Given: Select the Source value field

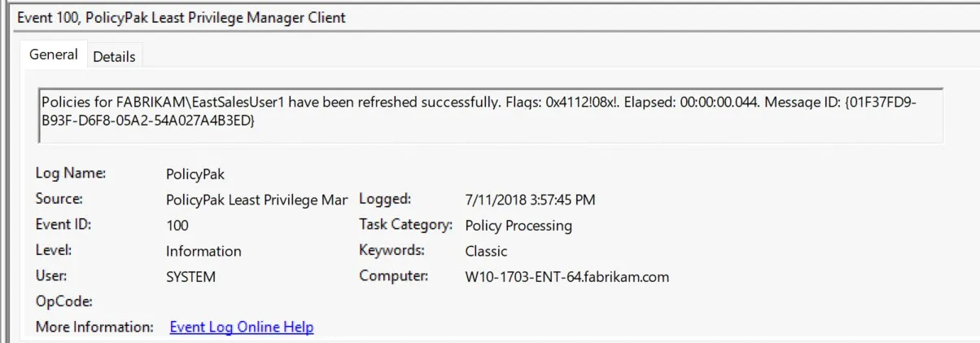Looking at the screenshot, I should [x=256, y=199].
